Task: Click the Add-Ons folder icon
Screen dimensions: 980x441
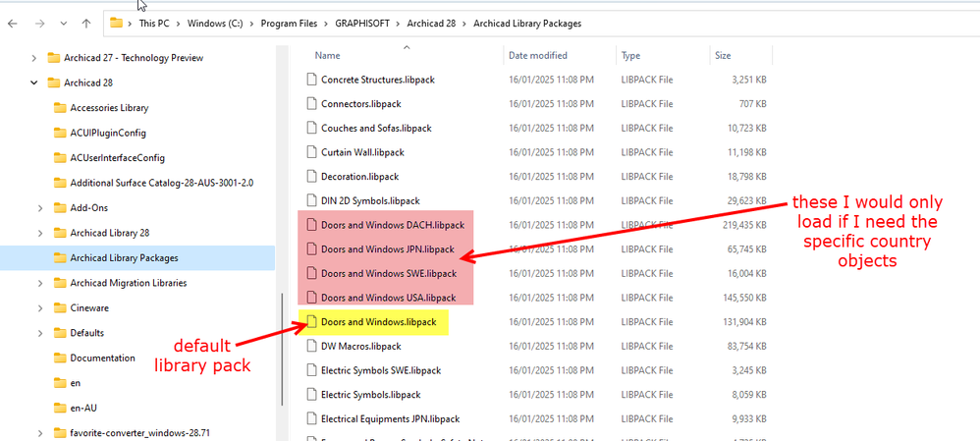Action: click(x=60, y=207)
